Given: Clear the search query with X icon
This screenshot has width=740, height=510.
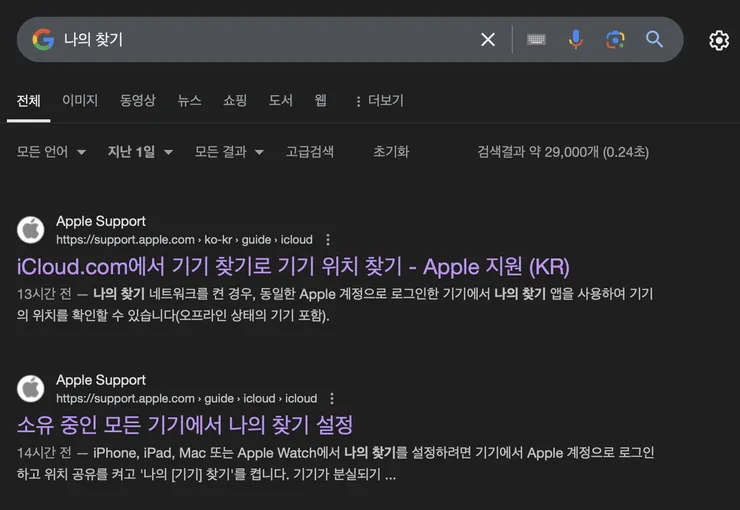Looking at the screenshot, I should (x=488, y=39).
